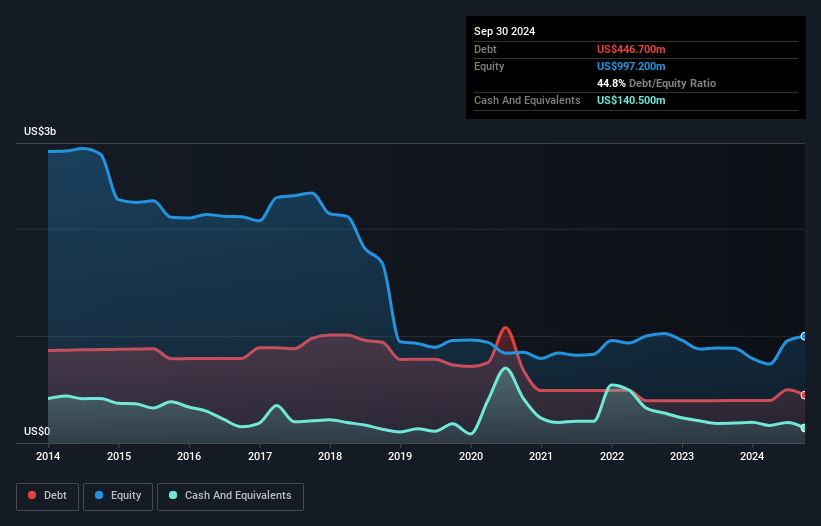Select the Equity endpoint marker on chart

tap(804, 337)
